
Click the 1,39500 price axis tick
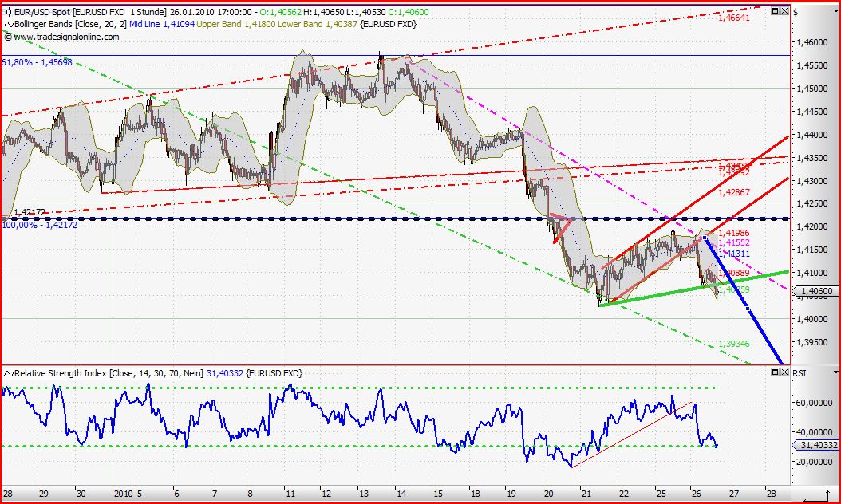click(813, 341)
